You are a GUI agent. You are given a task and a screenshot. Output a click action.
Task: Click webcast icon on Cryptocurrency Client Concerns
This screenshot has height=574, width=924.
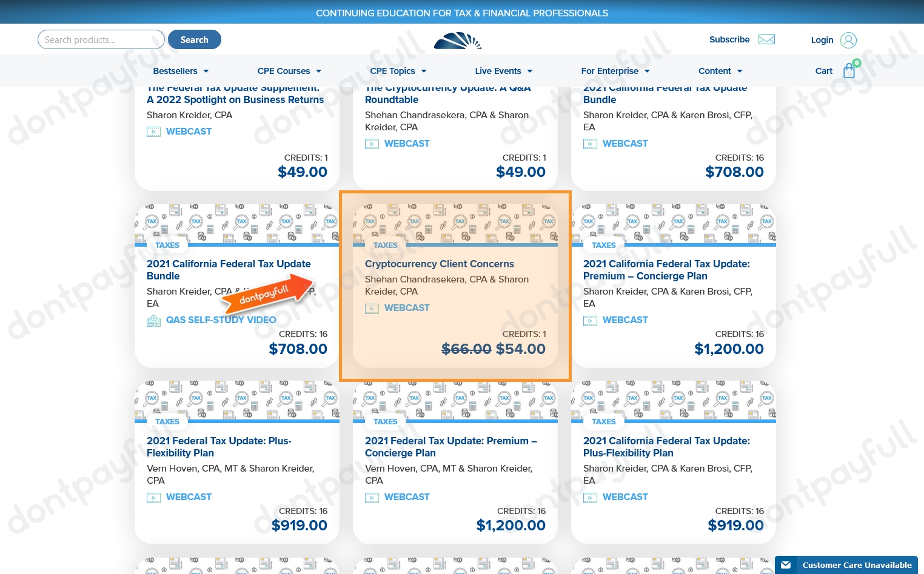tap(372, 309)
